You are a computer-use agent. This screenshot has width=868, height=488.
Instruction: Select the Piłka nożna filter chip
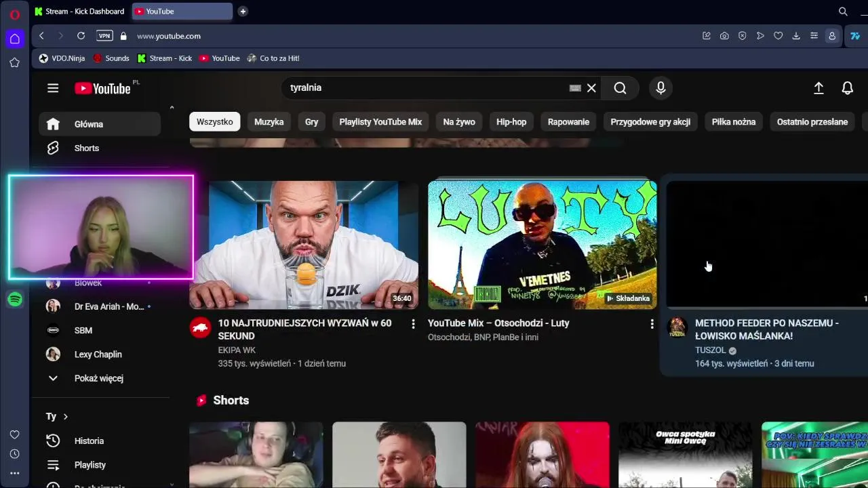(x=734, y=122)
